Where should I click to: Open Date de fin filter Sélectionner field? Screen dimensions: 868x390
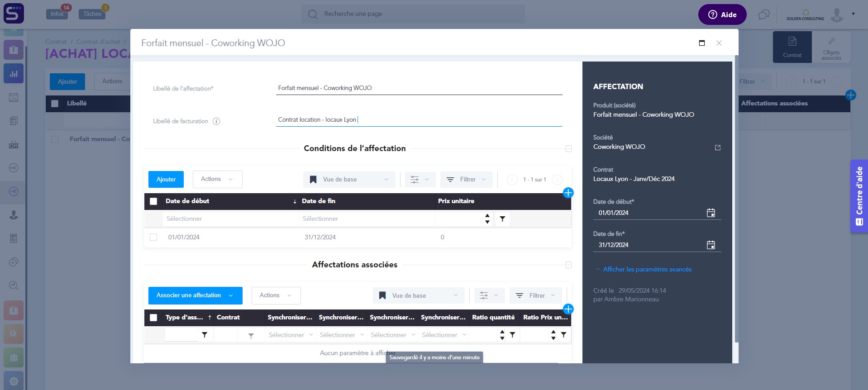coord(367,219)
